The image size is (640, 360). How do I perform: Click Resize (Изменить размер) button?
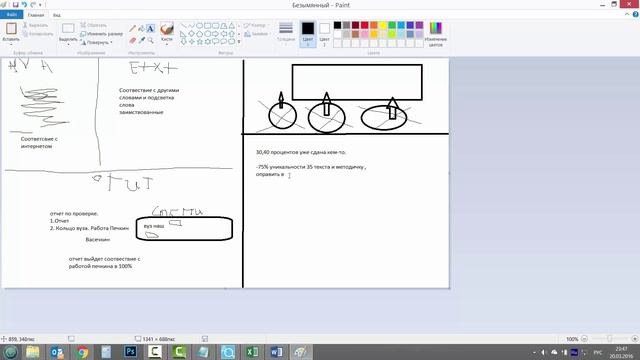pos(101,34)
